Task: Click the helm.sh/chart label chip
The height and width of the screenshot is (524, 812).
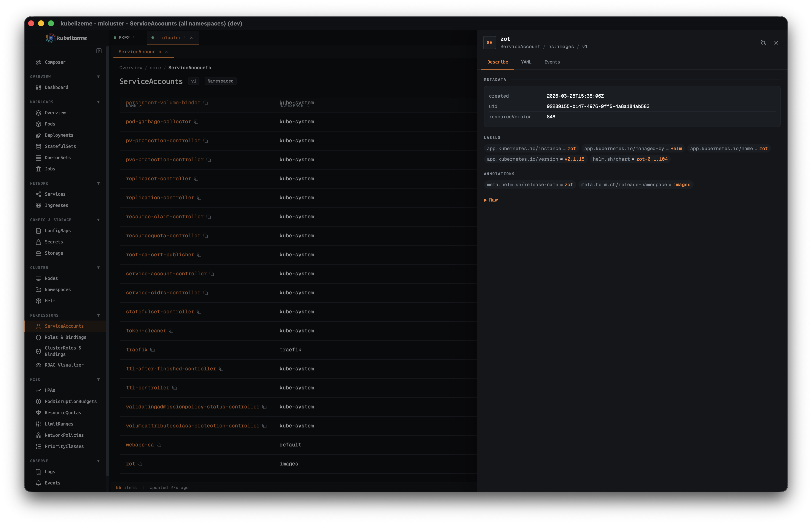Action: click(630, 159)
